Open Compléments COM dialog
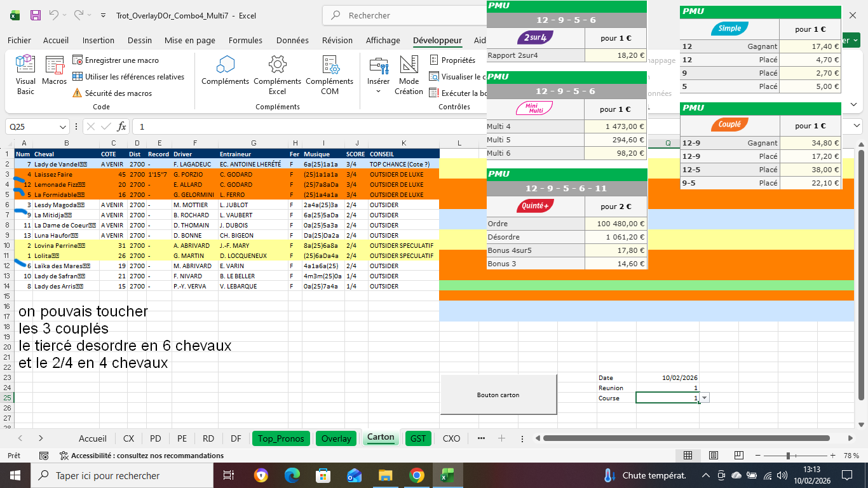The image size is (868, 488). click(x=329, y=75)
